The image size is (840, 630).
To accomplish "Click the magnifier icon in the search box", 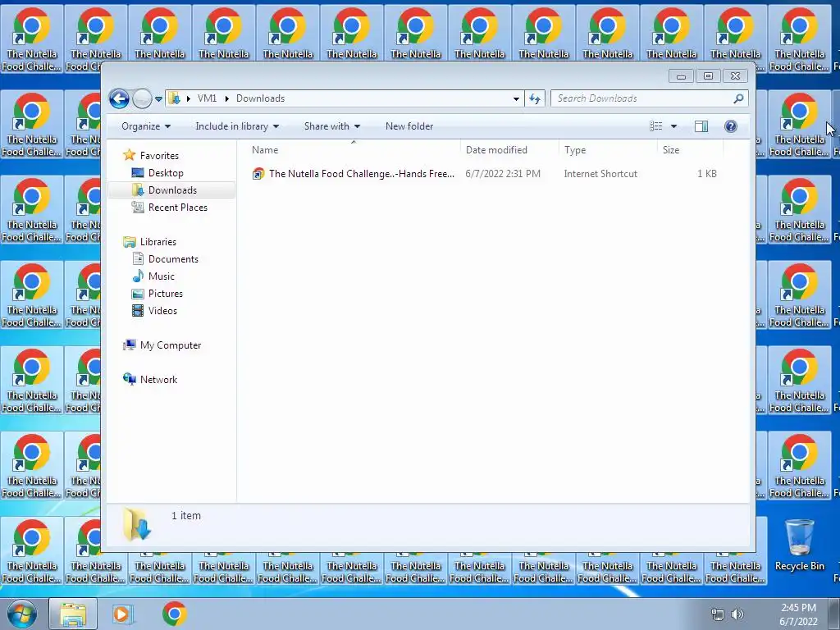I will [x=739, y=98].
